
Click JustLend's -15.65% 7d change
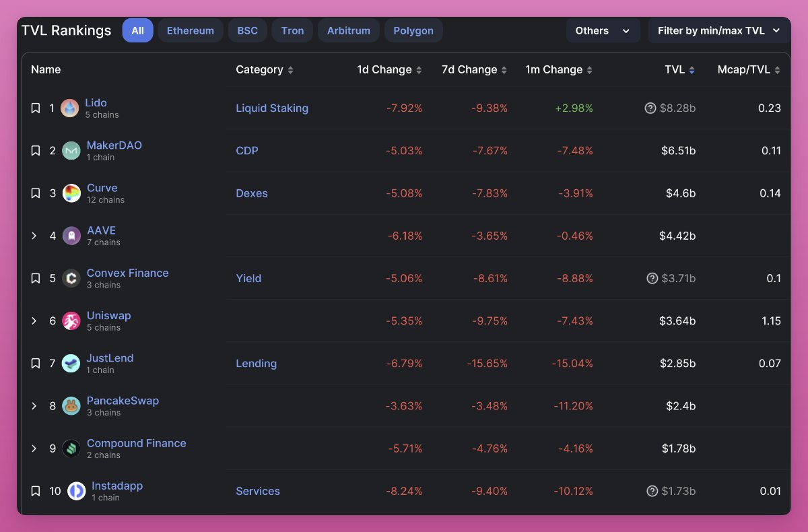487,364
